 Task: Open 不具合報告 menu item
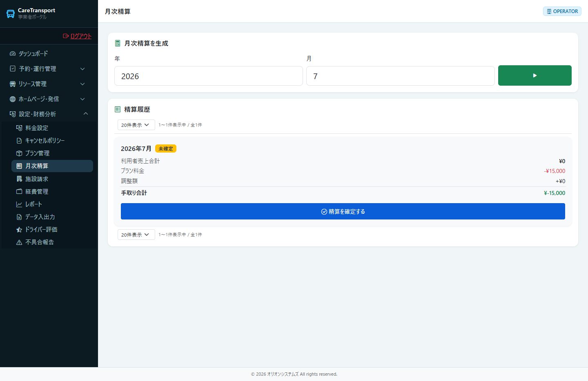[52, 242]
